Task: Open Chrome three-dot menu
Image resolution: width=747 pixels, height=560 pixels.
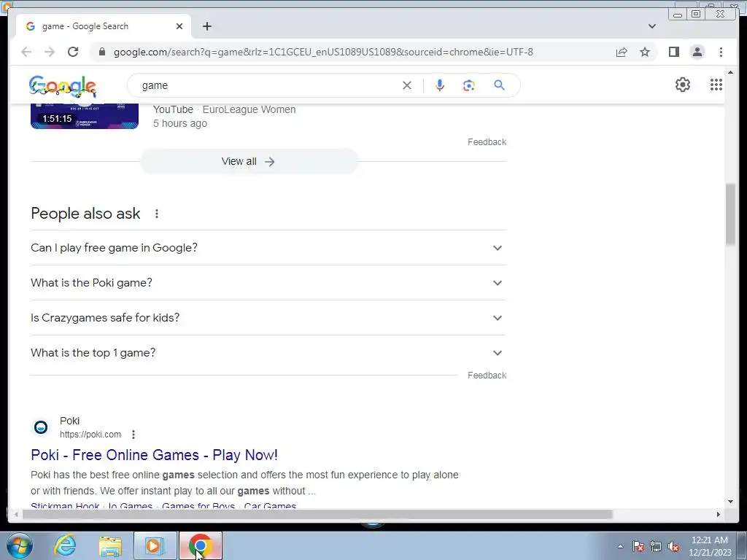Action: (721, 52)
